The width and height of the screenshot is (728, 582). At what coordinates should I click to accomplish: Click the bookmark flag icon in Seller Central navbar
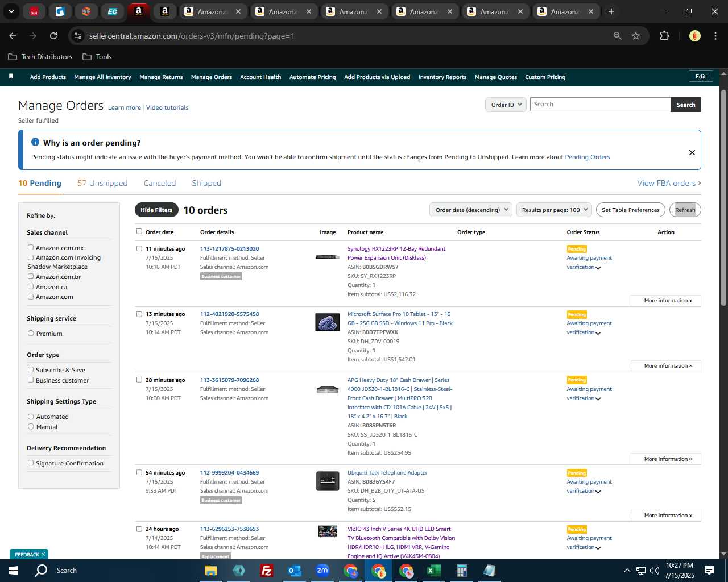click(x=11, y=76)
